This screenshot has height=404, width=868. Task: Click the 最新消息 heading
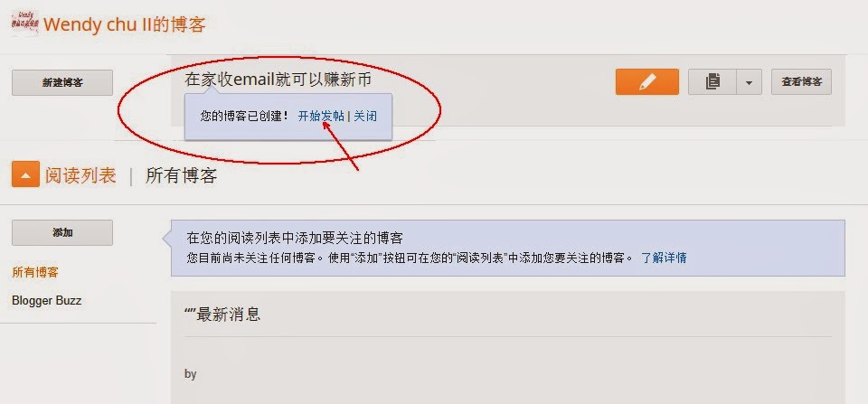[x=222, y=315]
